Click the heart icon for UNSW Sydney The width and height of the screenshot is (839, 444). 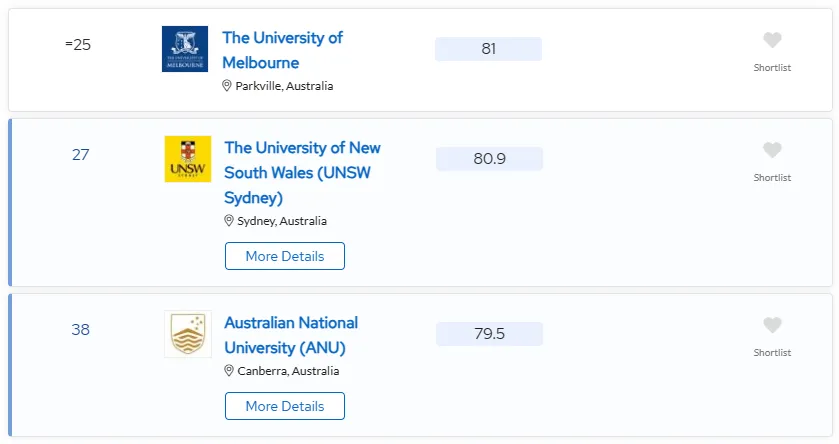point(772,150)
